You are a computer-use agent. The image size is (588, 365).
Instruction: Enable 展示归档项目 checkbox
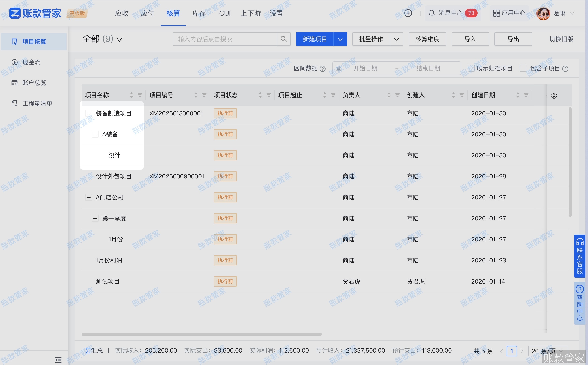tap(471, 68)
